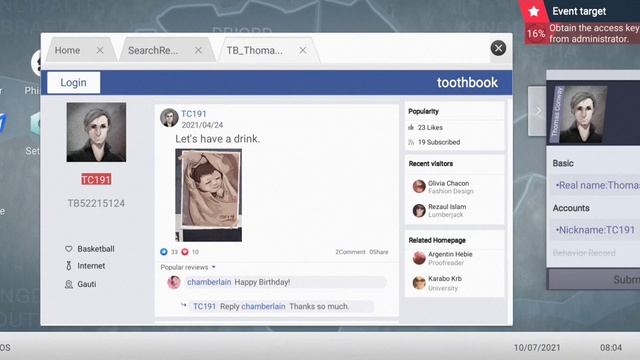Select the Nickname:TC191 entry in side panel
Viewport: 640px width, 360px height.
(x=595, y=230)
